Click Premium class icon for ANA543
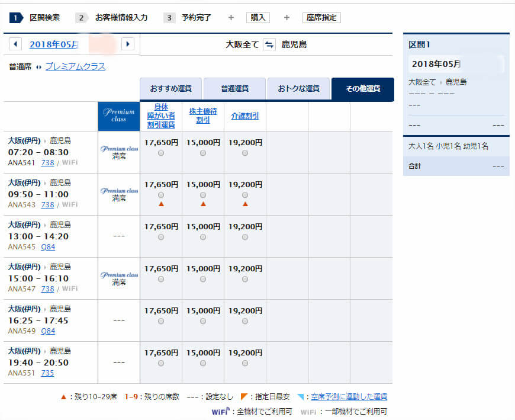Image resolution: width=515 pixels, height=420 pixels. tap(119, 191)
